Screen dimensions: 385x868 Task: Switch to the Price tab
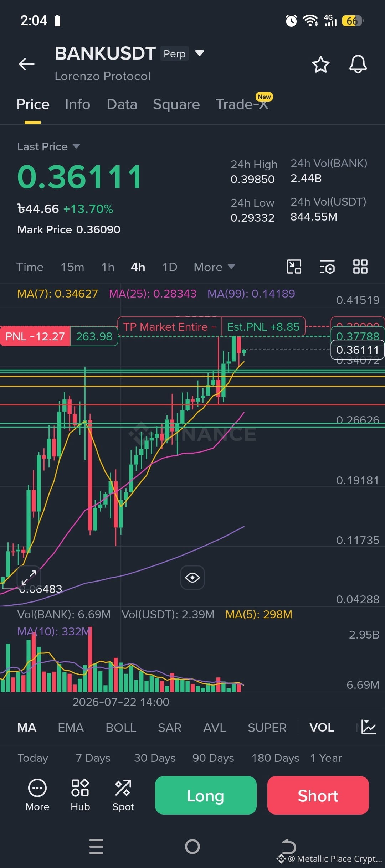coord(33,104)
